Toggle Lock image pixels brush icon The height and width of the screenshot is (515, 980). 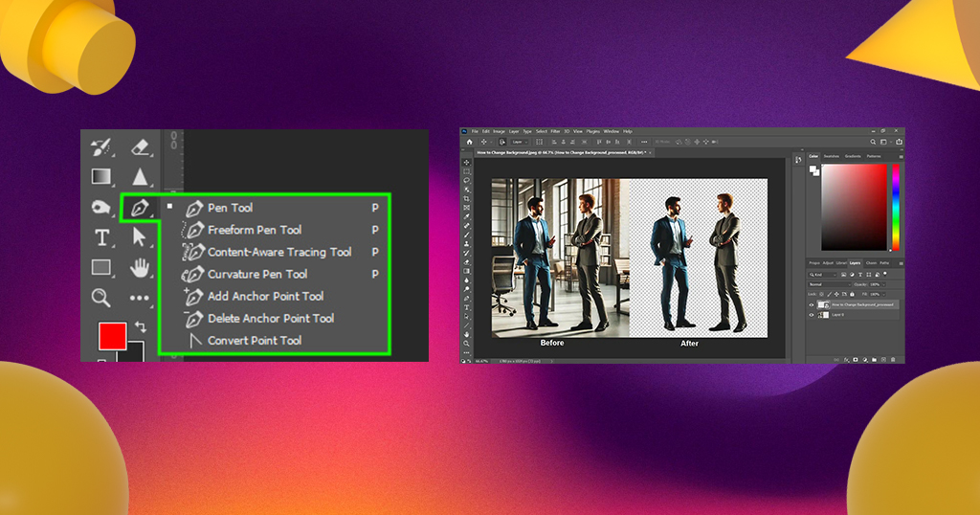(830, 295)
